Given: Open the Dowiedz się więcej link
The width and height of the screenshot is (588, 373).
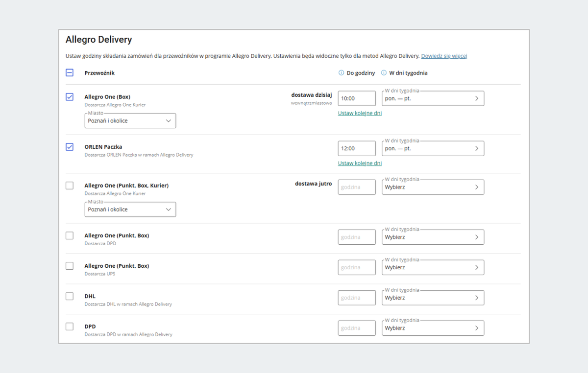Looking at the screenshot, I should 444,56.
